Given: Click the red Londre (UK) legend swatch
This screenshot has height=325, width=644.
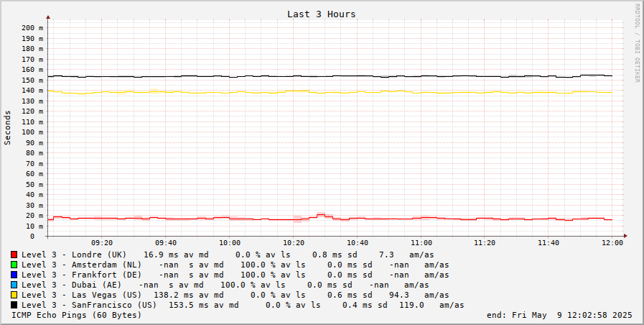Looking at the screenshot, I should pyautogui.click(x=14, y=255).
